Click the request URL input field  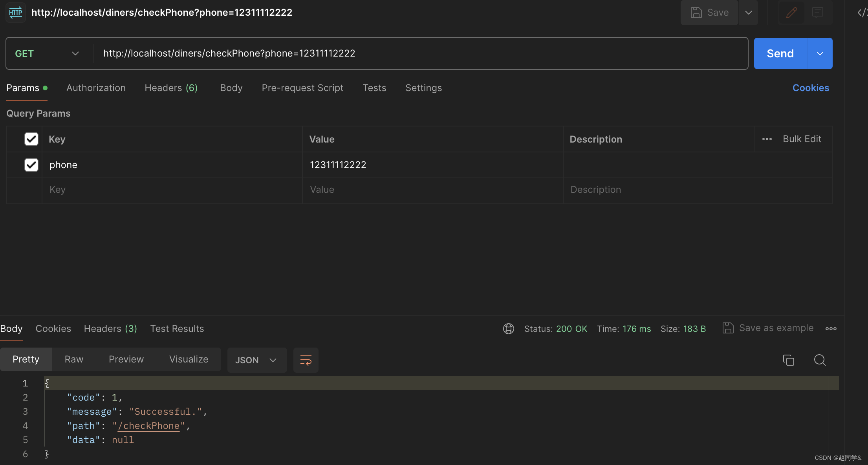click(420, 53)
